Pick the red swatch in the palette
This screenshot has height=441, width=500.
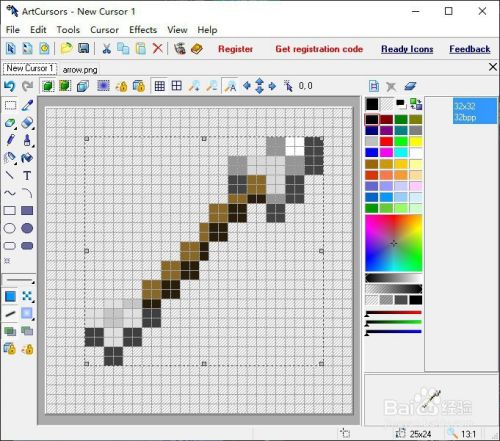click(386, 142)
